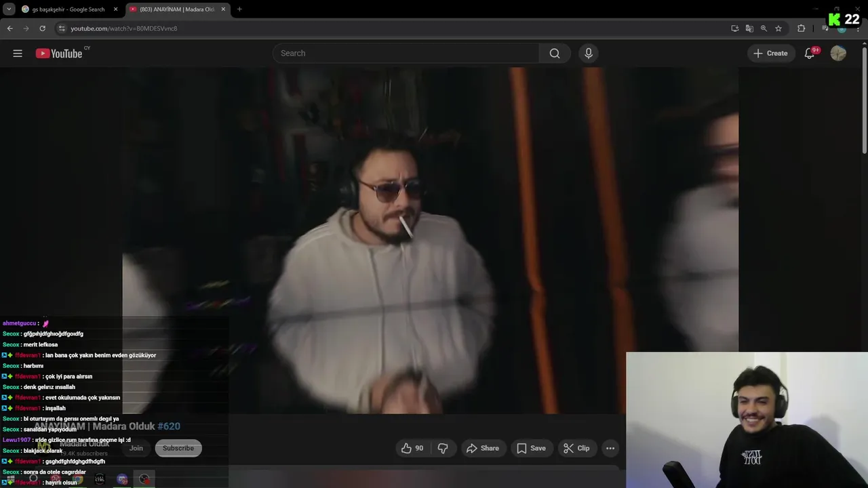868x488 pixels.
Task: Open a new browser tab
Action: point(239,9)
